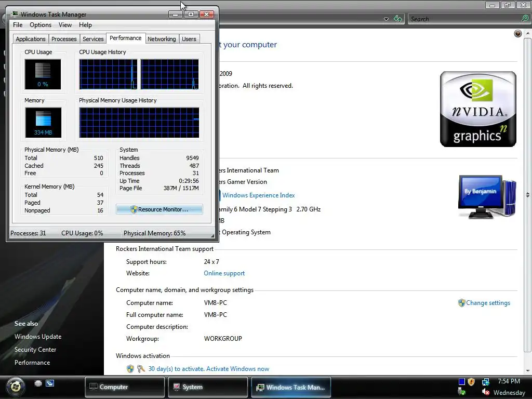Click the CPU Usage gauge meter

point(43,74)
